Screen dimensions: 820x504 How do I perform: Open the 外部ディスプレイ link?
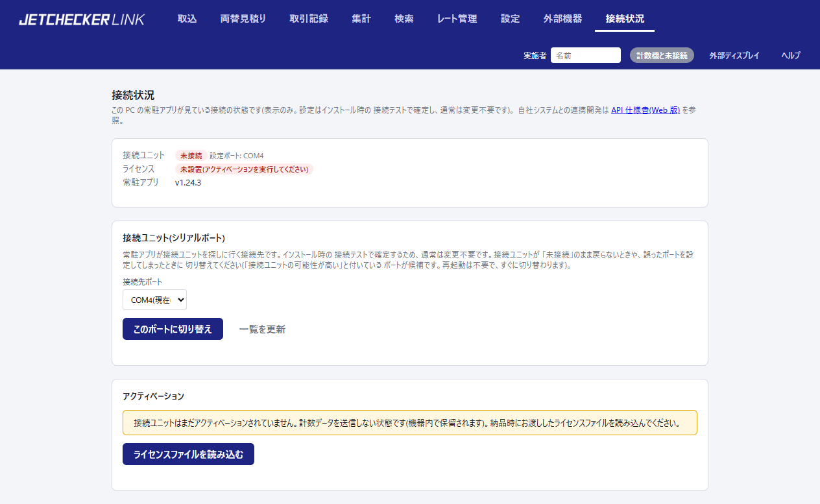click(x=734, y=56)
